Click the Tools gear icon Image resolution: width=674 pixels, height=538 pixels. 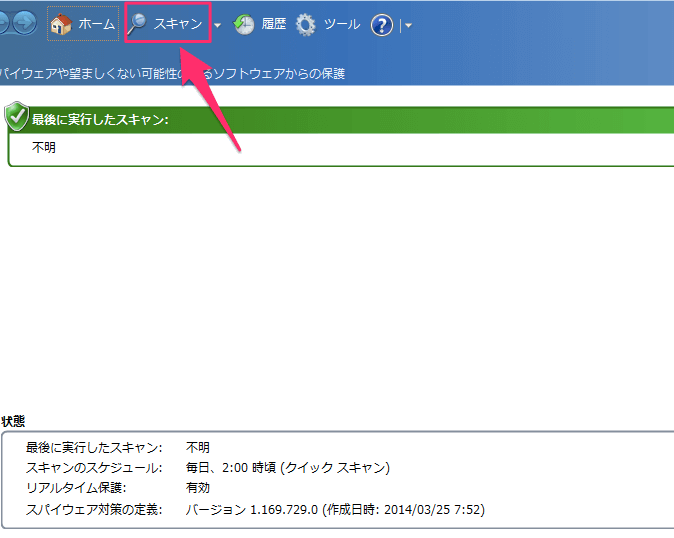coord(306,25)
